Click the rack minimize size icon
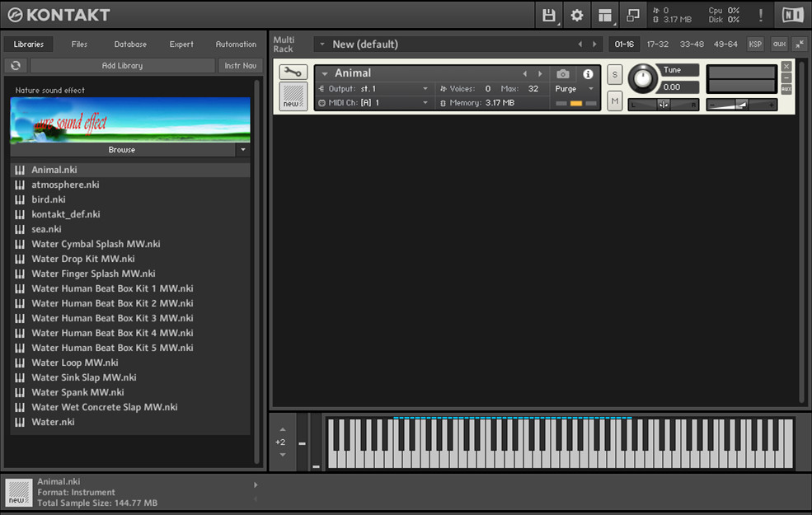 800,44
